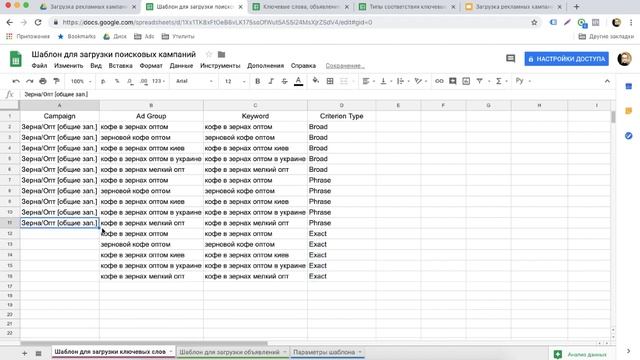
Task: Open the Изменить menu
Action: [69, 66]
